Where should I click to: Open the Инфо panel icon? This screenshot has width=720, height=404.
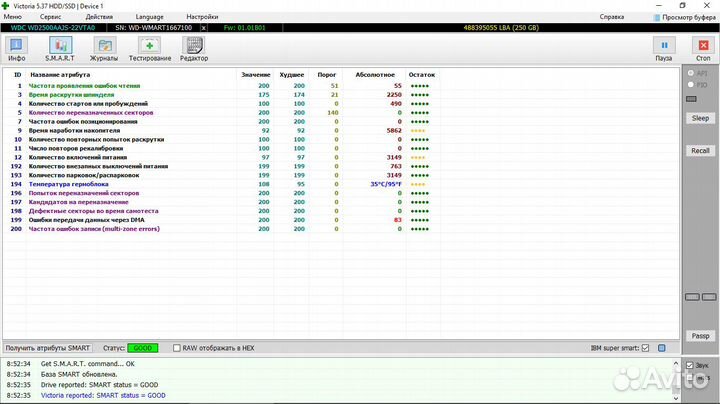click(x=17, y=48)
